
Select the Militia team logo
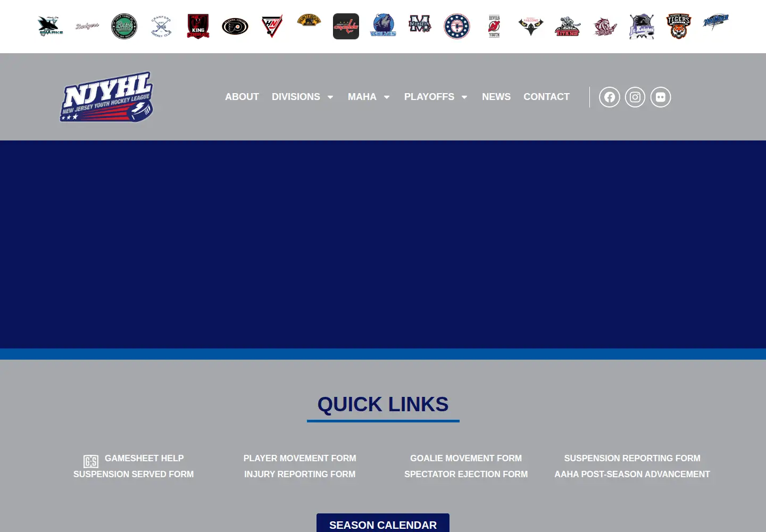point(420,24)
